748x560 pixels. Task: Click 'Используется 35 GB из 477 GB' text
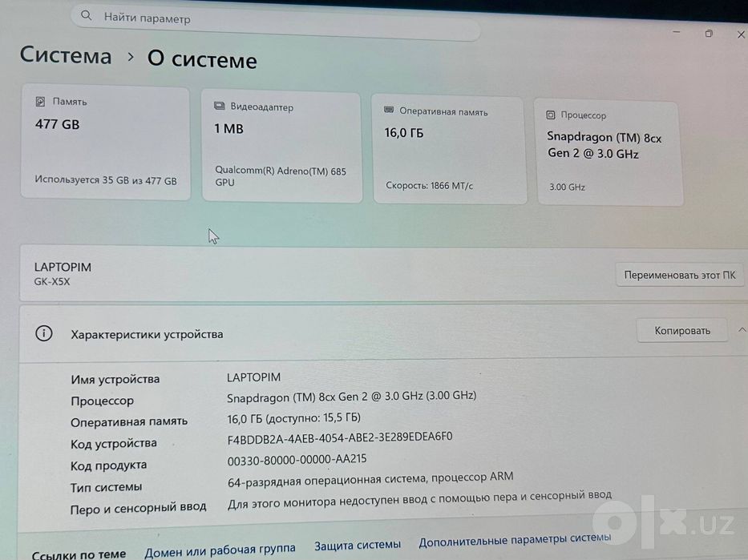pos(106,180)
